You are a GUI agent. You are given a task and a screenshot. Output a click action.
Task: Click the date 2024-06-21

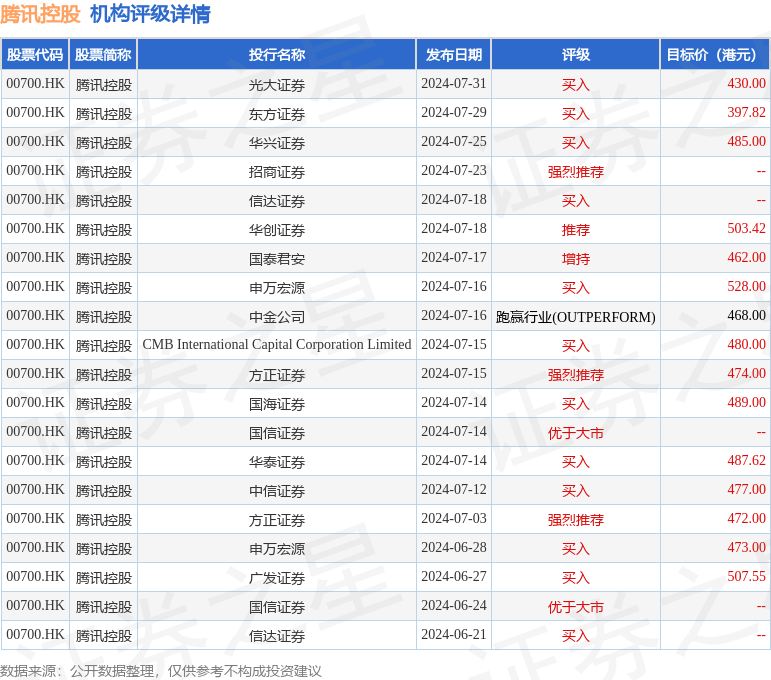[x=454, y=635]
